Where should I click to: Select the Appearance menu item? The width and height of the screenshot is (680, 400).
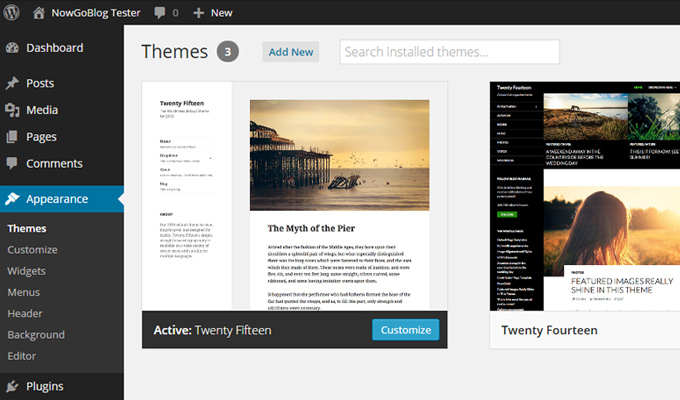click(62, 199)
